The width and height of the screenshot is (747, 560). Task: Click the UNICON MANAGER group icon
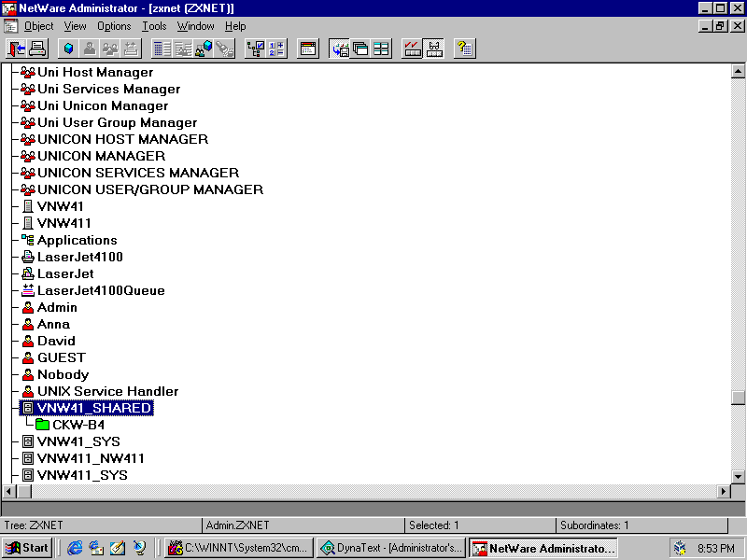[28, 156]
